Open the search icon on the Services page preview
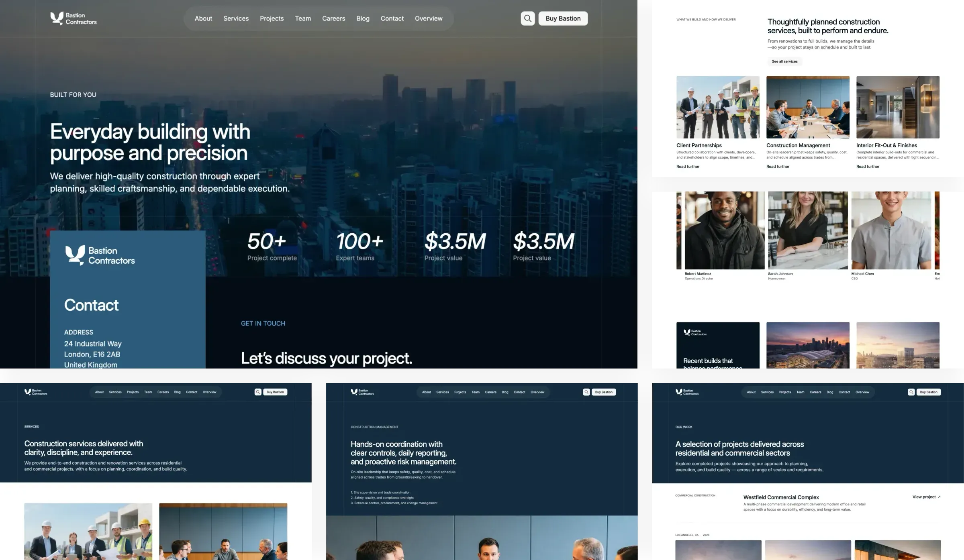964x560 pixels. 258,392
